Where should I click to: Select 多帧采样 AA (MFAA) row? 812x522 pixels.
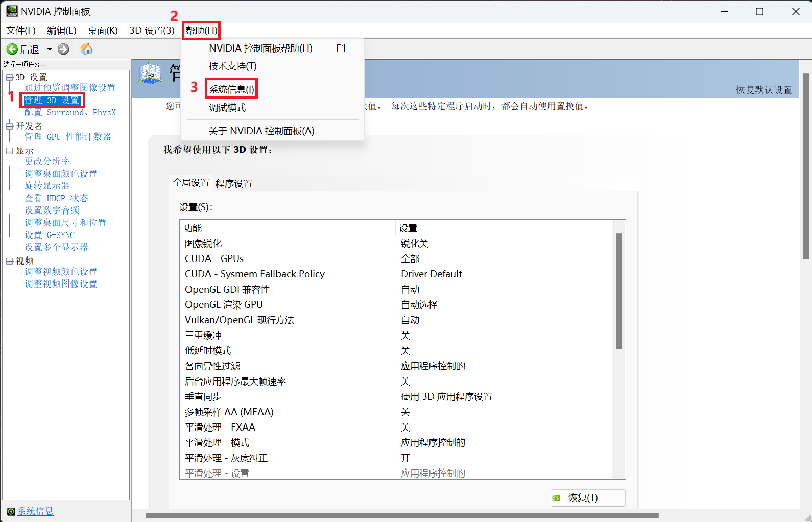396,412
